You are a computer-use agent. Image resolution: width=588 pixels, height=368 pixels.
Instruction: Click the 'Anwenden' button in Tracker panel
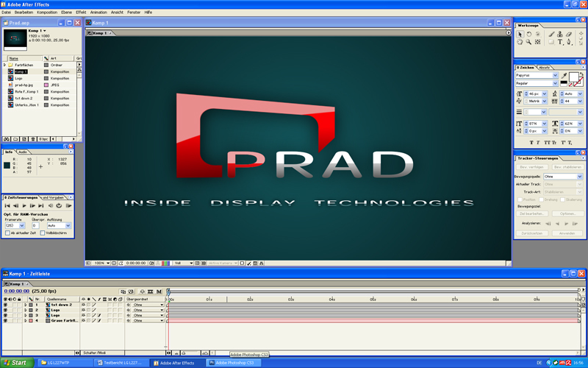pos(567,233)
